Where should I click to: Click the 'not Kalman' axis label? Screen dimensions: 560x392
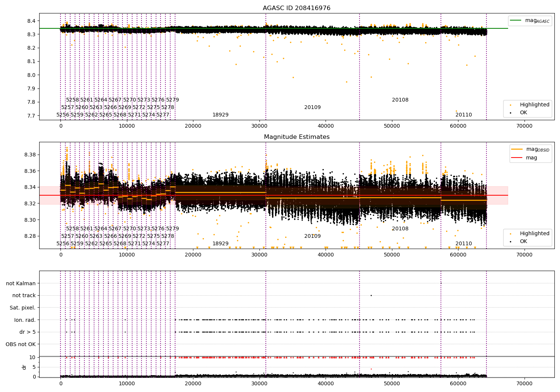tap(21, 283)
